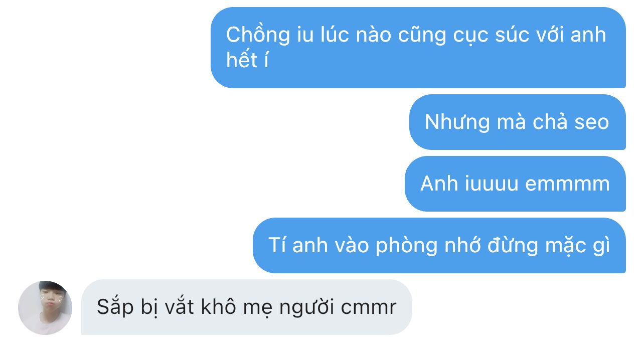Select the message "Nhưng mà chả seo"
The image size is (644, 347).
pyautogui.click(x=517, y=122)
